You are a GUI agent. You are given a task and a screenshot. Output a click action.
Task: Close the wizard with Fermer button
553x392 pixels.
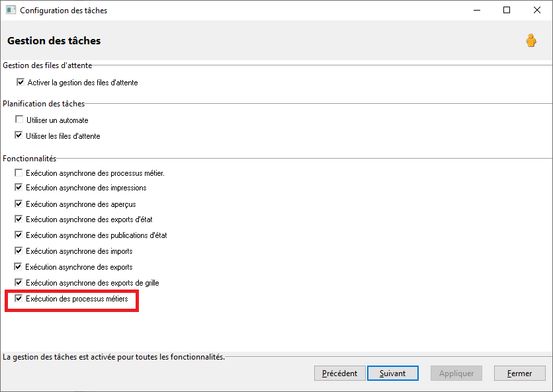[519, 373]
